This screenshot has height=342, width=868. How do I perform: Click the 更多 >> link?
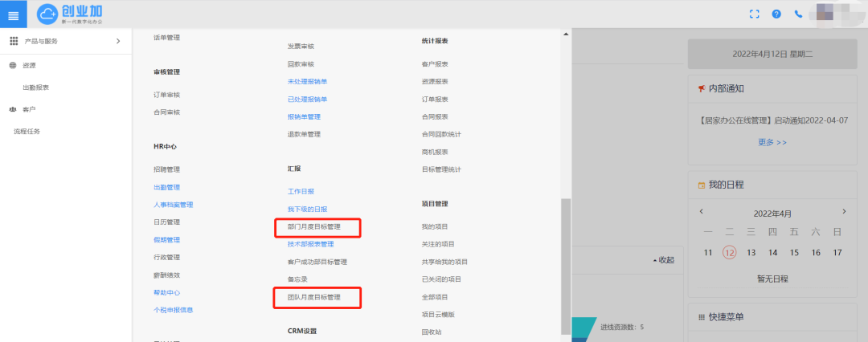pyautogui.click(x=772, y=142)
